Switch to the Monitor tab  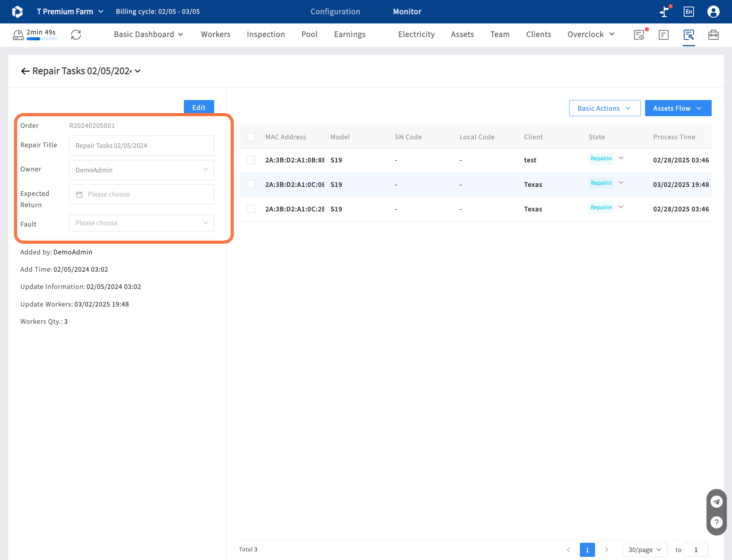(407, 12)
